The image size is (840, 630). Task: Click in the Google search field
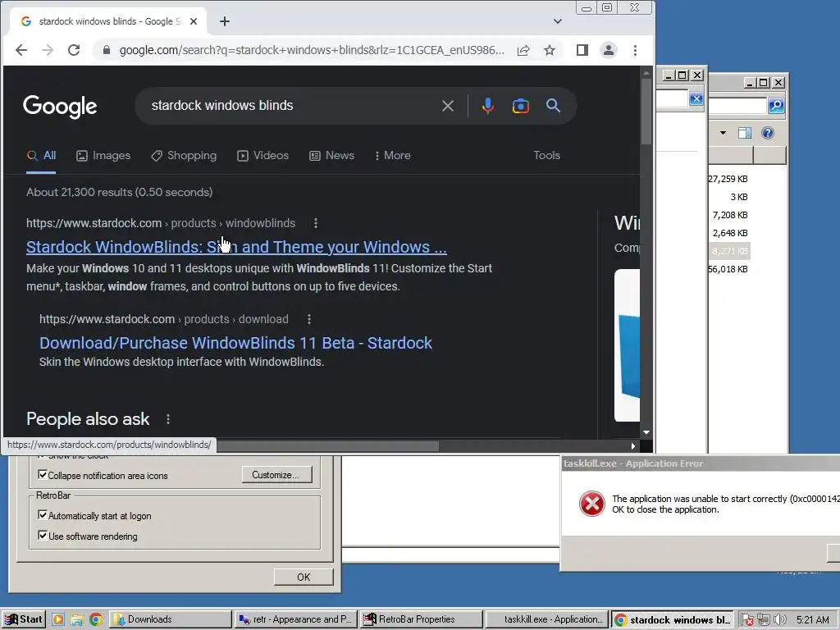click(290, 106)
